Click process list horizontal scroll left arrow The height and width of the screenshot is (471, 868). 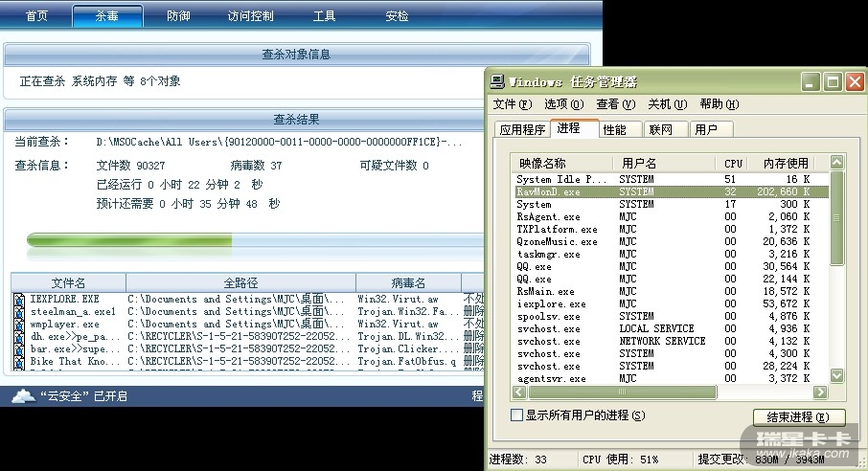pos(519,392)
